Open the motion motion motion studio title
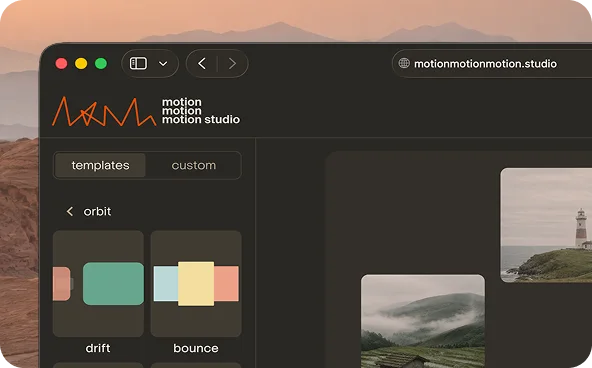592x368 pixels. (x=201, y=111)
